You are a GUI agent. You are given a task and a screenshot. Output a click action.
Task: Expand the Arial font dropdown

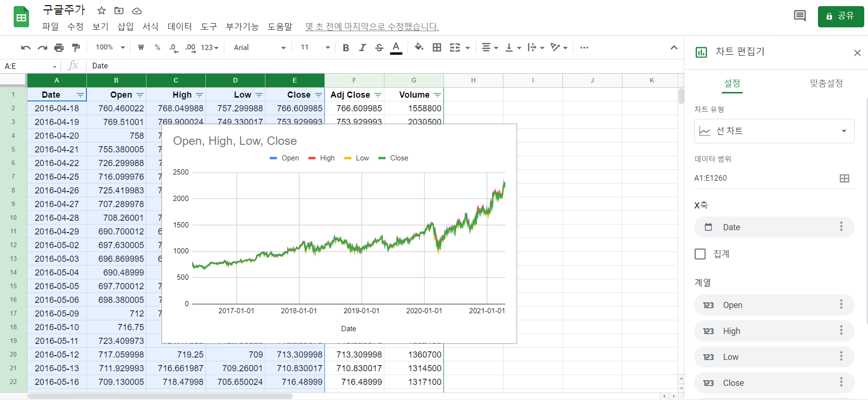(x=260, y=48)
